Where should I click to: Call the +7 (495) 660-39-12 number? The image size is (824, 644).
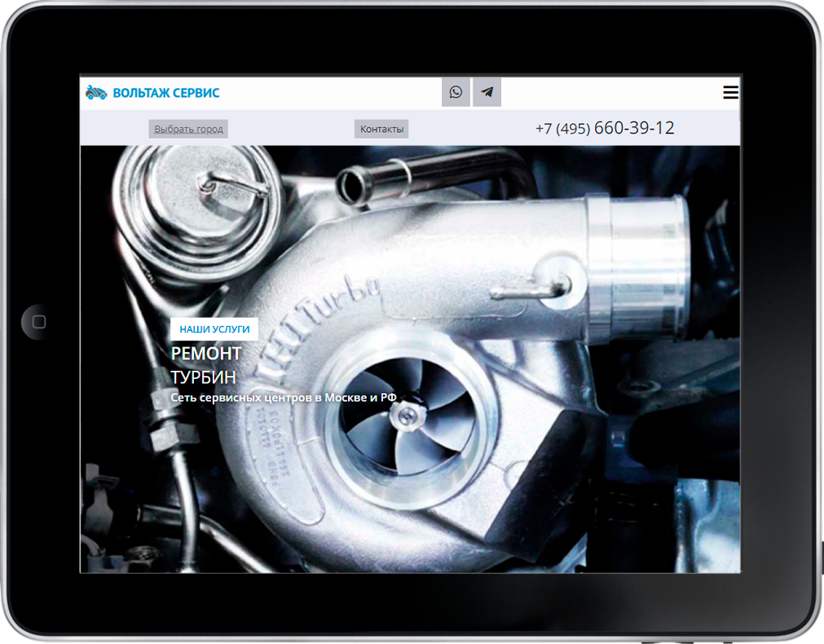[x=605, y=128]
